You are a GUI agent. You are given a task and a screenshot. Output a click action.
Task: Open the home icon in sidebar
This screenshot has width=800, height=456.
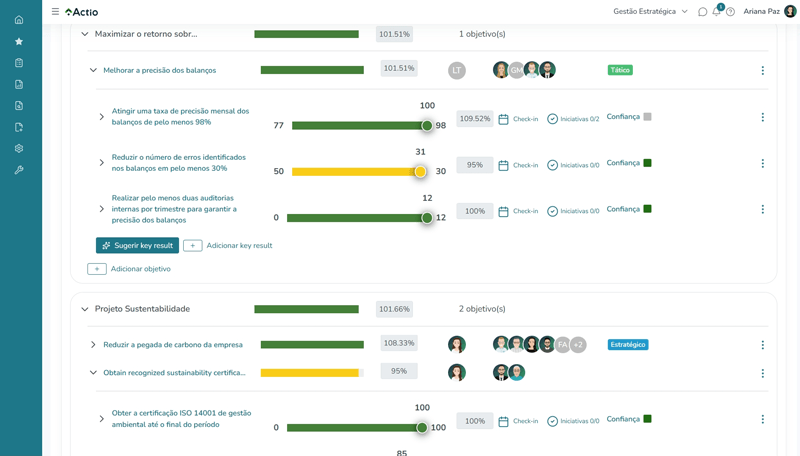[19, 20]
